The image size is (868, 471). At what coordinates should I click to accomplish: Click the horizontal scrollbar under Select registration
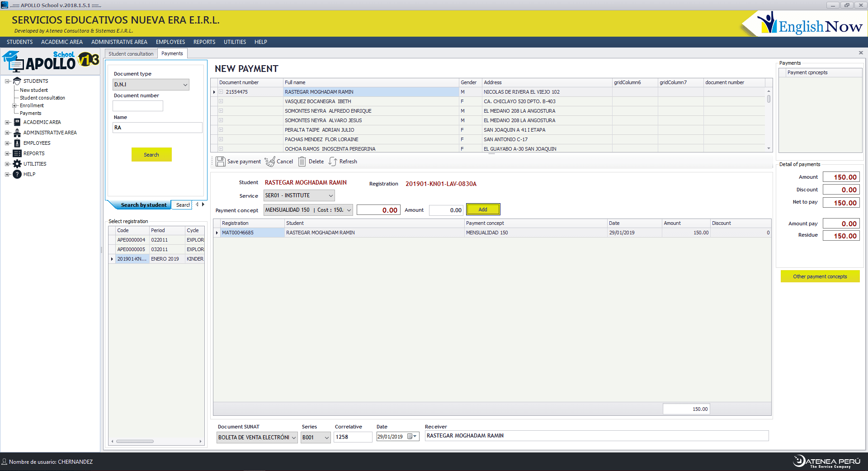point(135,441)
